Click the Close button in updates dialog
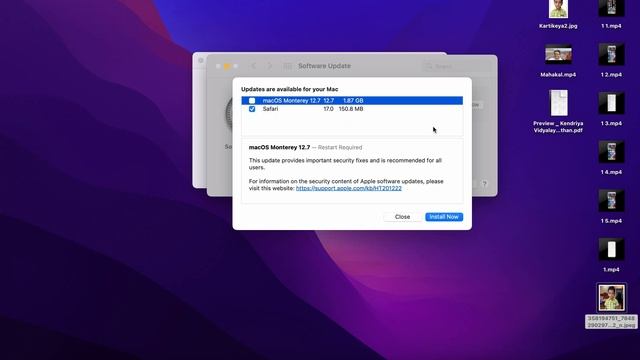Viewport: 640px width, 360px height. (x=402, y=217)
